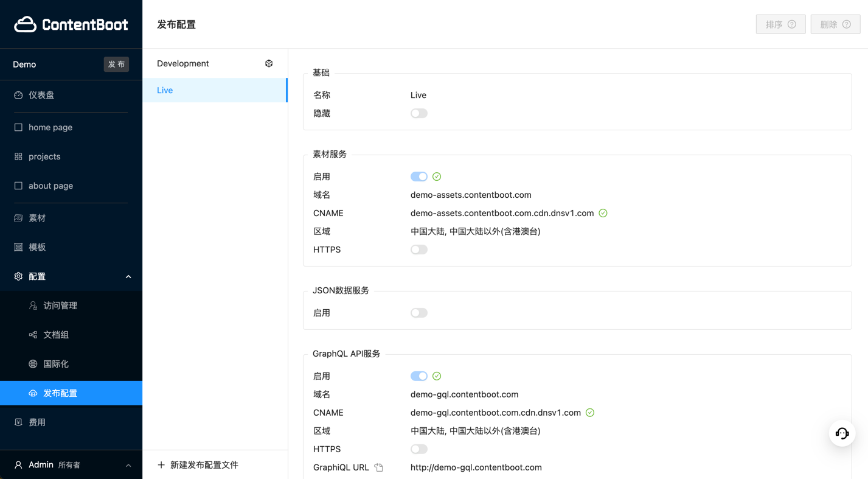Click 区域 value in 素材服务 section
This screenshot has width=868, height=479.
[x=475, y=231]
